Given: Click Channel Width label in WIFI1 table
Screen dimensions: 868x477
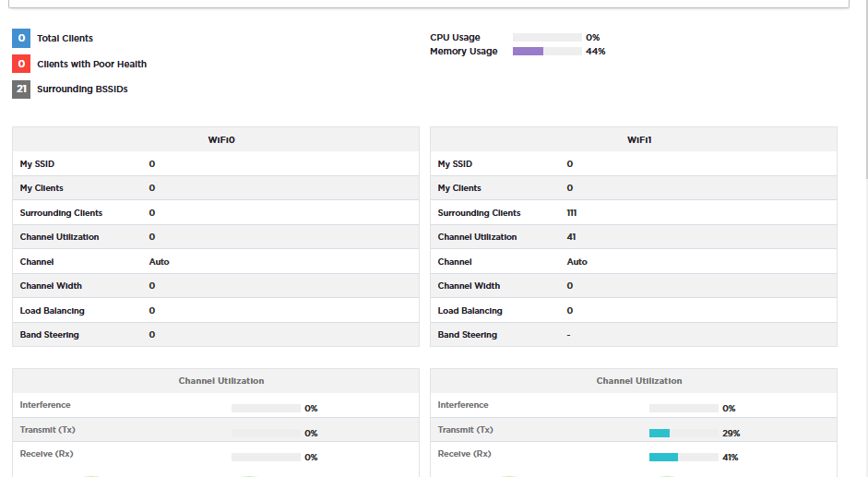Looking at the screenshot, I should 469,286.
